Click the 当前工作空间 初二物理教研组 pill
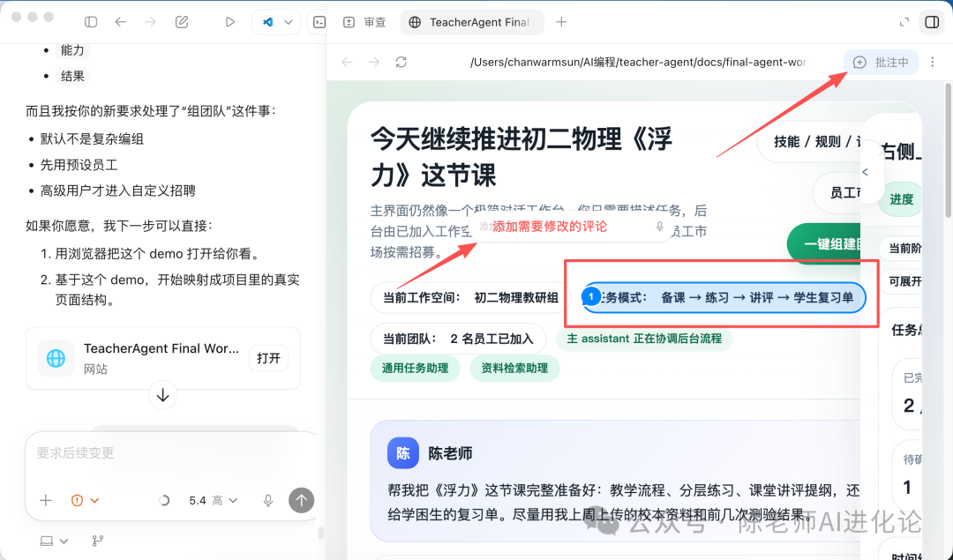 click(470, 297)
